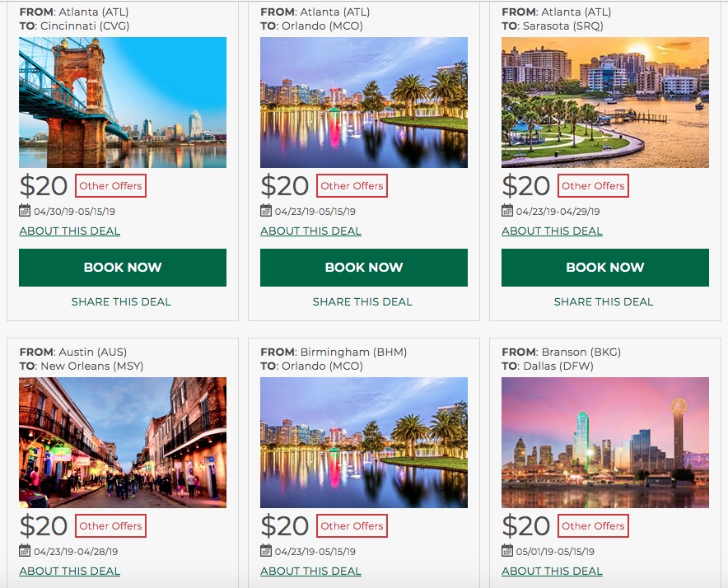Open Other Offers on Austin–New Orleans deal
Image resolution: width=728 pixels, height=588 pixels.
[110, 526]
